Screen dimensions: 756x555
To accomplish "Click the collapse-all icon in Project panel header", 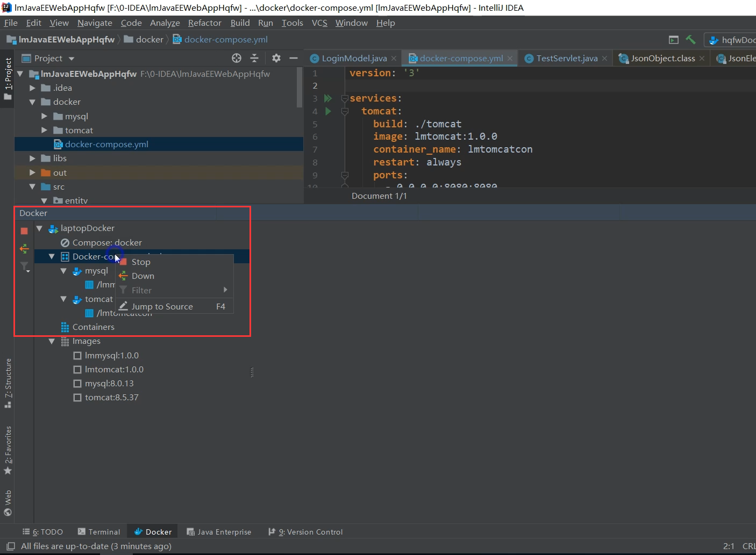I will (254, 58).
